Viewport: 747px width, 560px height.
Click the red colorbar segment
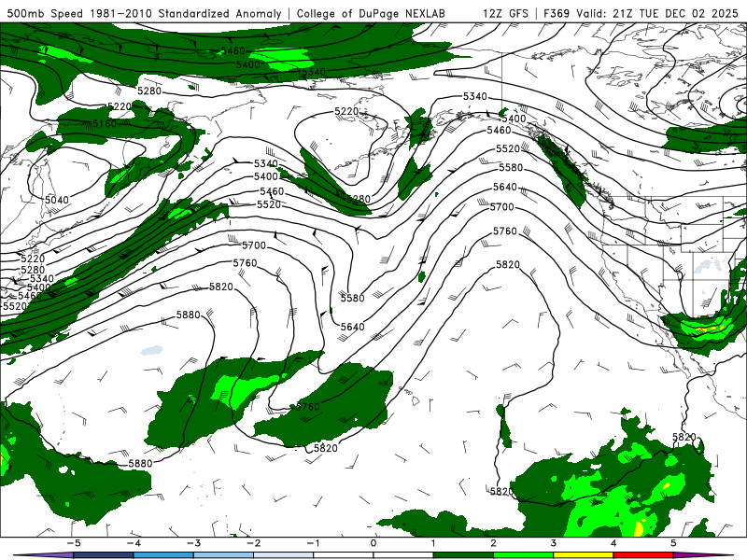[x=643, y=555]
